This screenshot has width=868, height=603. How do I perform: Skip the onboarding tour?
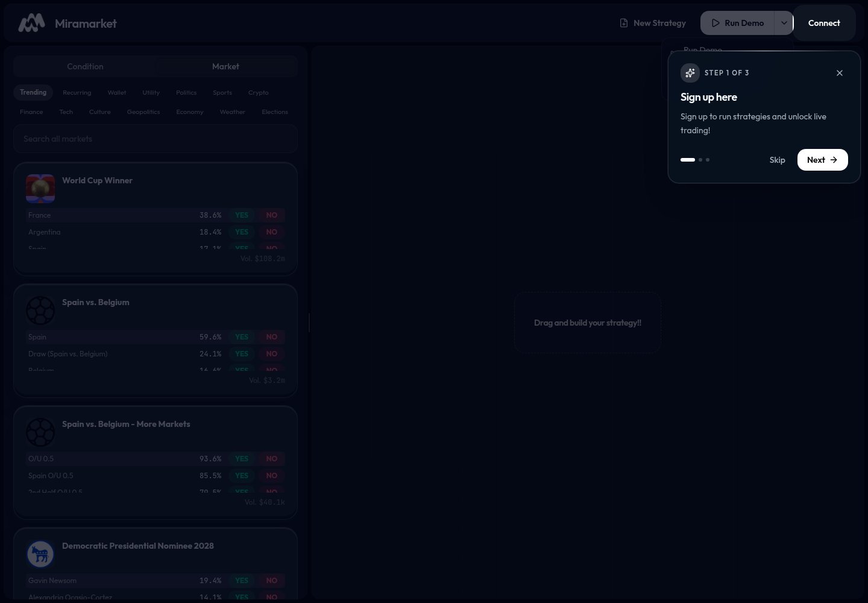click(777, 160)
